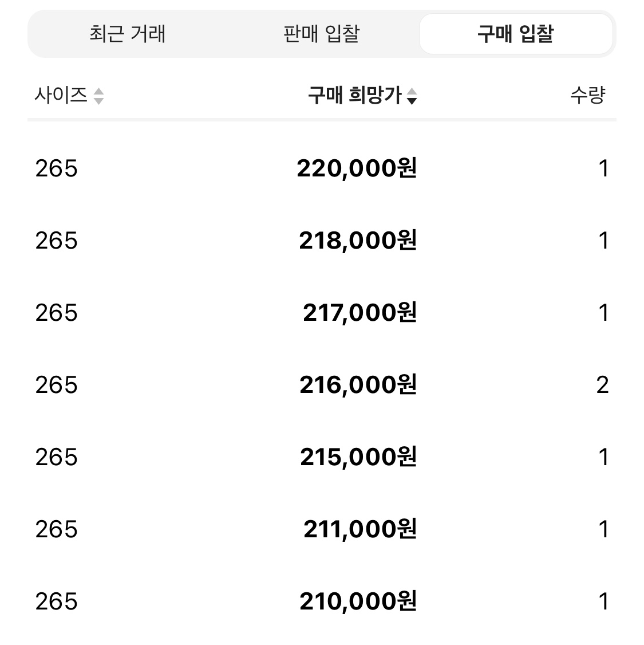Click size 265 in 215,000원 row
Screen dimensions: 644x645
point(56,457)
